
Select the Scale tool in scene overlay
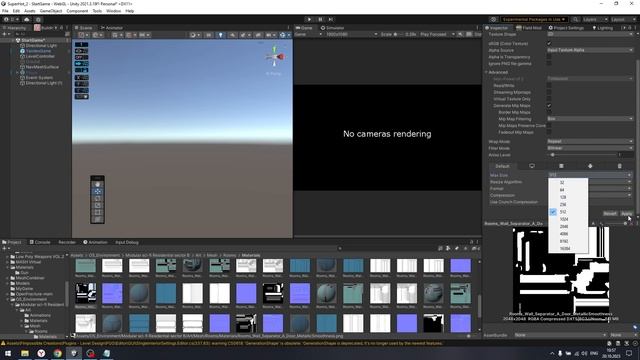(x=98, y=205)
